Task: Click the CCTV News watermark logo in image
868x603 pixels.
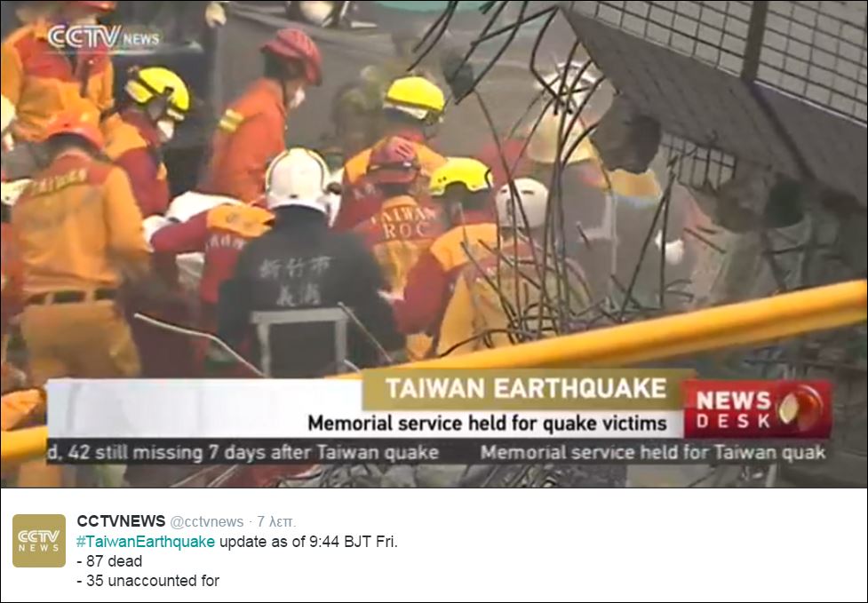Action: click(x=104, y=37)
